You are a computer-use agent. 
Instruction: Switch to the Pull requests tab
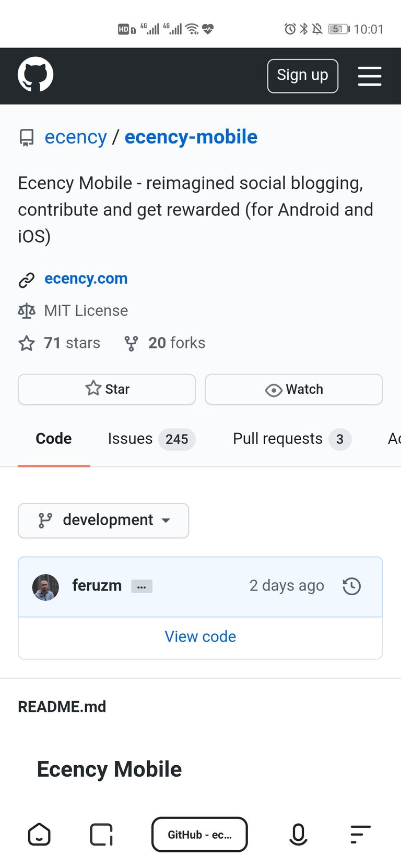click(x=292, y=439)
